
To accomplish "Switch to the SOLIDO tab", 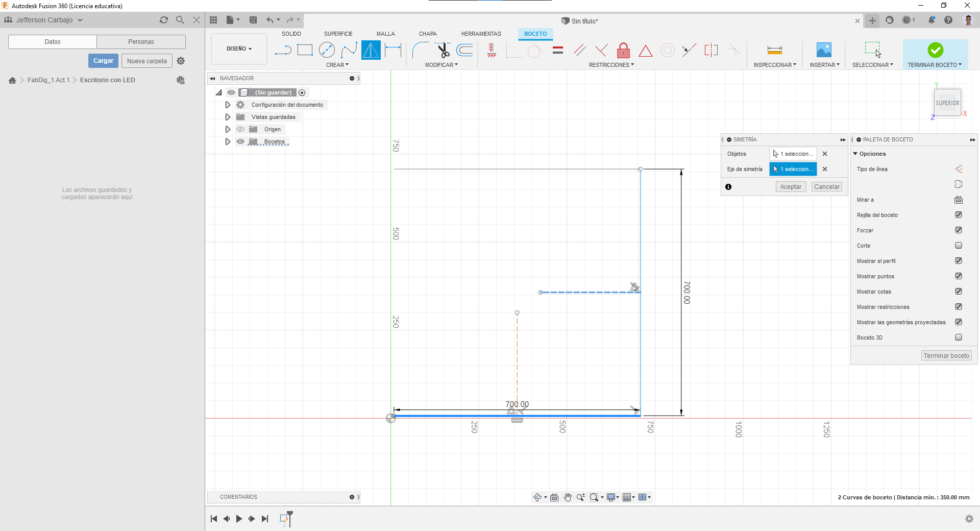I will [x=291, y=34].
